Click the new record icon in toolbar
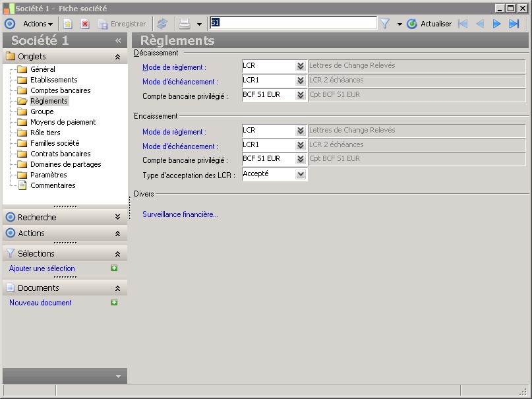Screen dimensions: 532x399 pos(68,24)
